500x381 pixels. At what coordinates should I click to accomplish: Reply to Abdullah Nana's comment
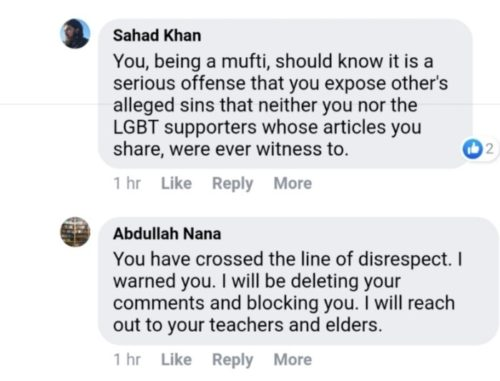click(x=233, y=360)
